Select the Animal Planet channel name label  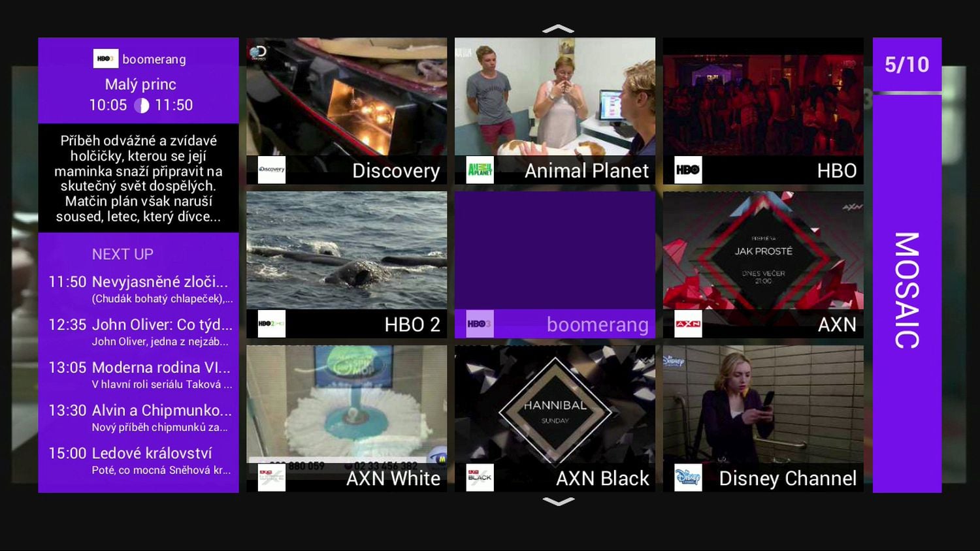click(587, 170)
